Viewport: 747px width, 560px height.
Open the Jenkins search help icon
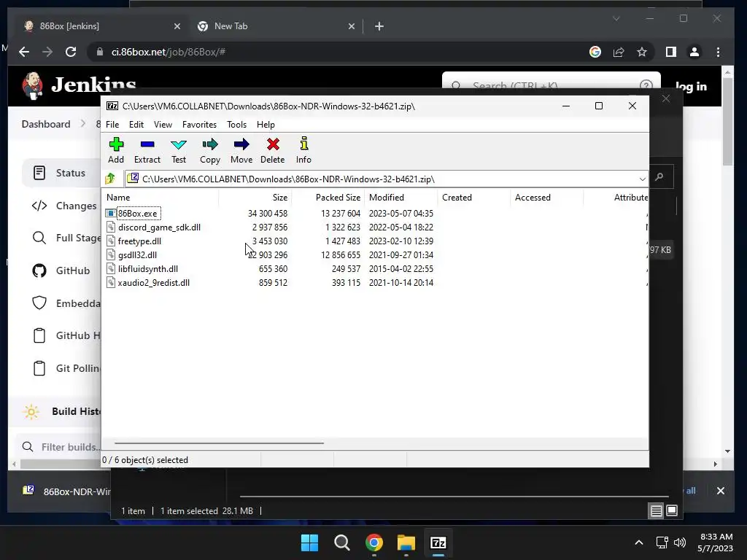click(646, 86)
